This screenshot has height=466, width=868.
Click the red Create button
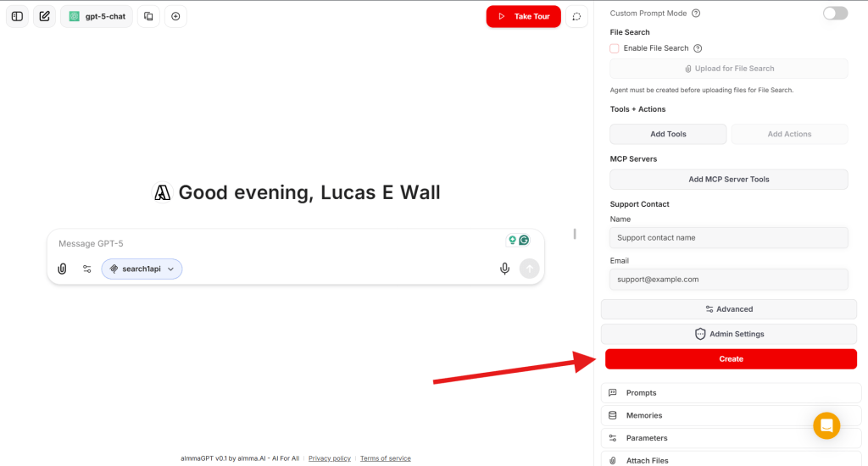tap(731, 359)
